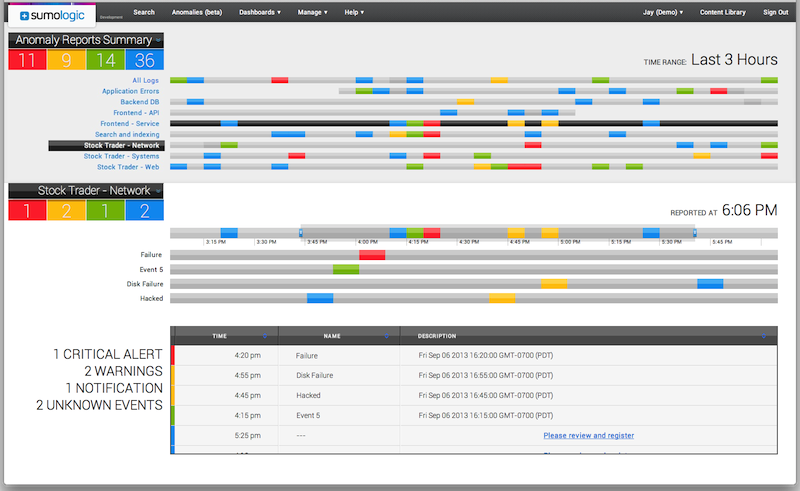Grab the left handle of the time selection range
800x491 pixels.
(301, 233)
